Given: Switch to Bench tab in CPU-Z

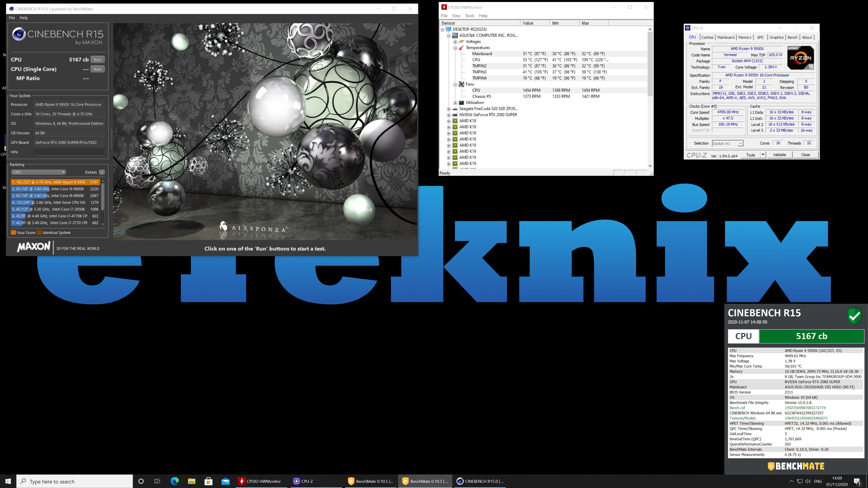Looking at the screenshot, I should point(792,37).
